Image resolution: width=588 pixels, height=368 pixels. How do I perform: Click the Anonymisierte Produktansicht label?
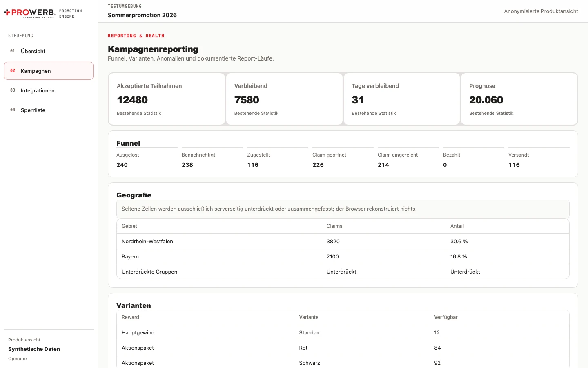(541, 11)
